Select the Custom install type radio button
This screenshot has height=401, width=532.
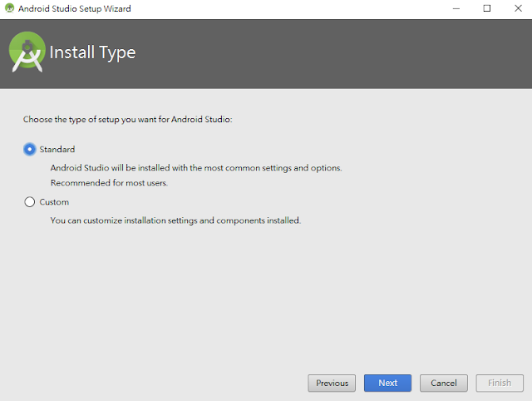click(x=30, y=202)
